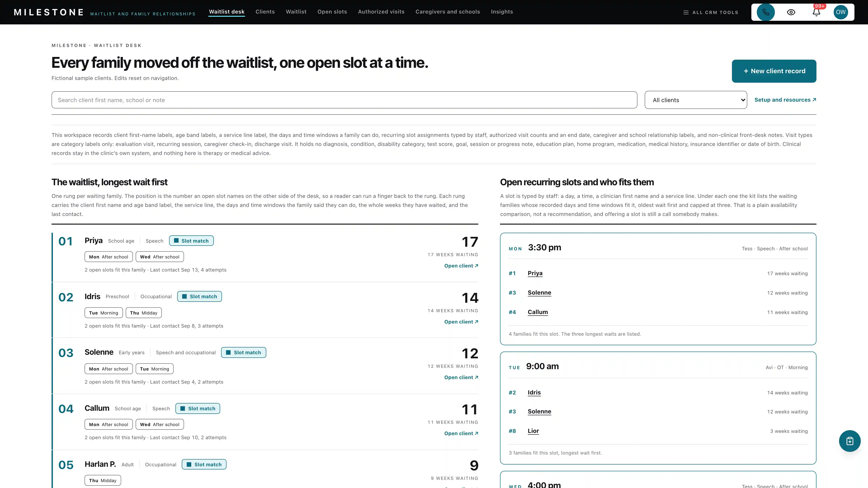Image resolution: width=868 pixels, height=488 pixels.
Task: Click Solenne's Slot match badge
Action: point(243,352)
